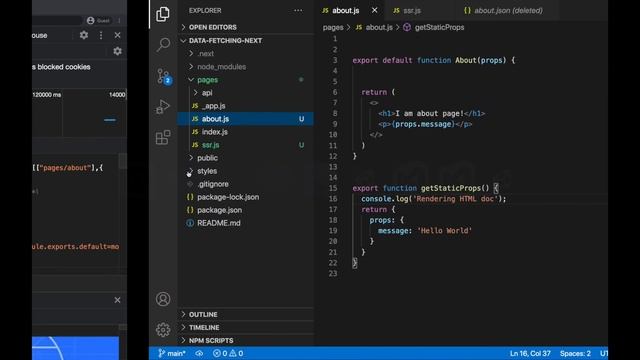The height and width of the screenshot is (360, 640).
Task: Open the secondary gear in DevTools panel
Action: point(118,51)
